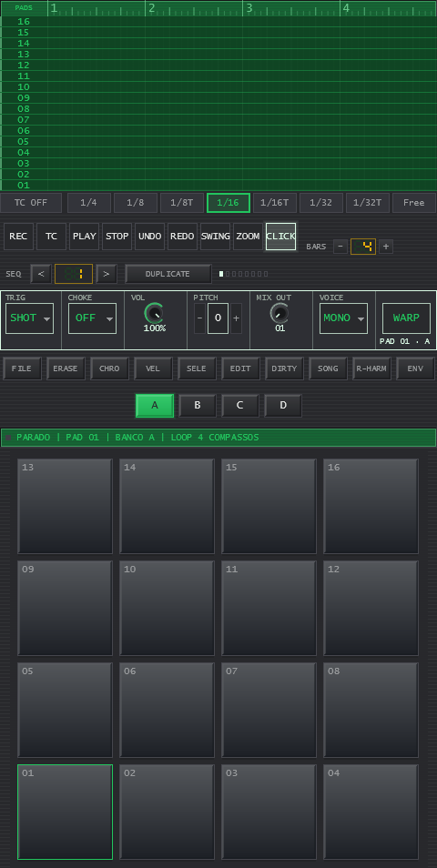Screen dimensions: 437x868
Task: Switch to bank B
Action: point(198,405)
